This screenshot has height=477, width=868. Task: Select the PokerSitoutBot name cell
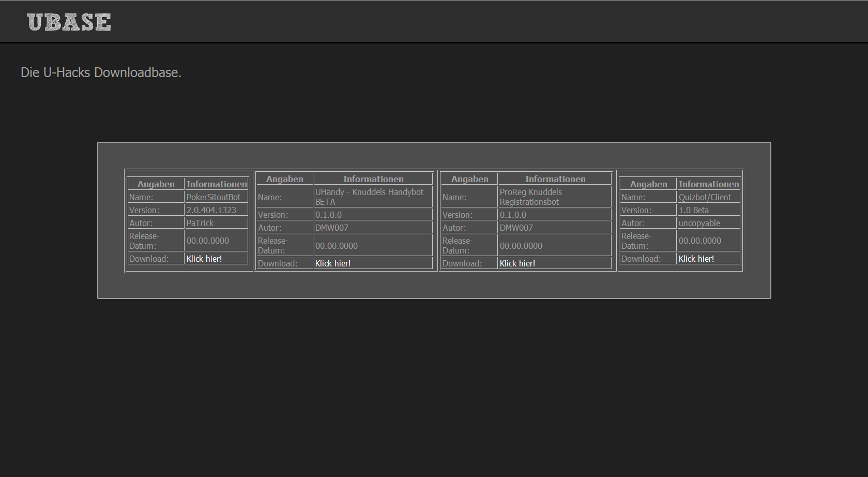216,197
